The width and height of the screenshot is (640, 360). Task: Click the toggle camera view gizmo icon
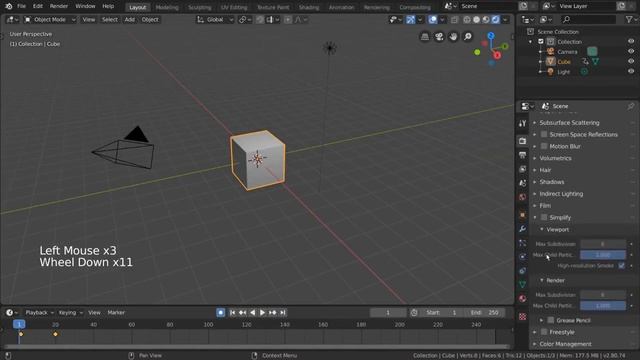439,37
